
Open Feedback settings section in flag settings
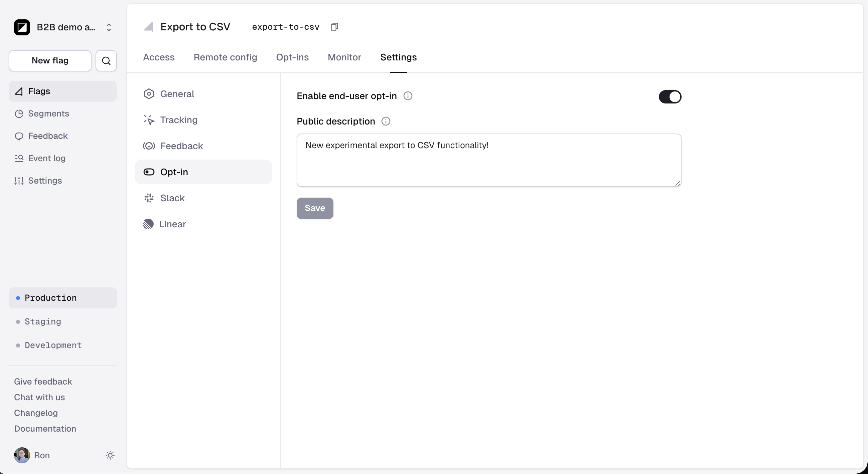pyautogui.click(x=203, y=146)
